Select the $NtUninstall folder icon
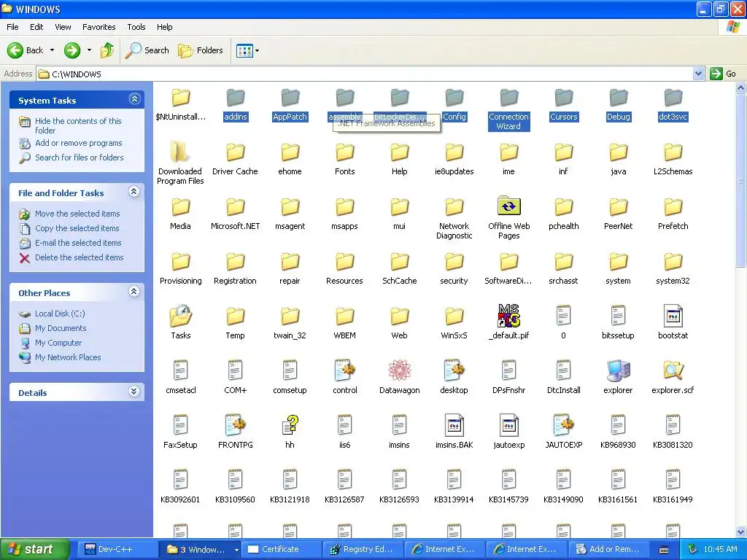 pos(181,98)
